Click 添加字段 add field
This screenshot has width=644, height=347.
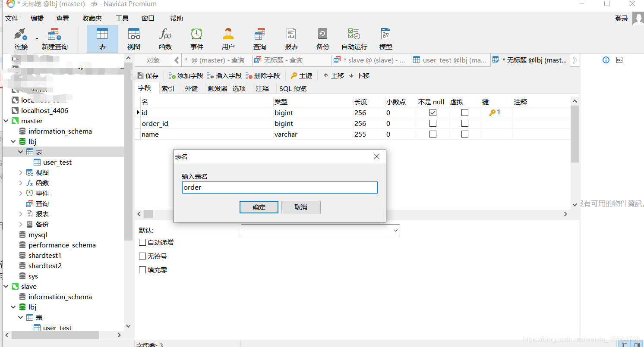(x=186, y=75)
